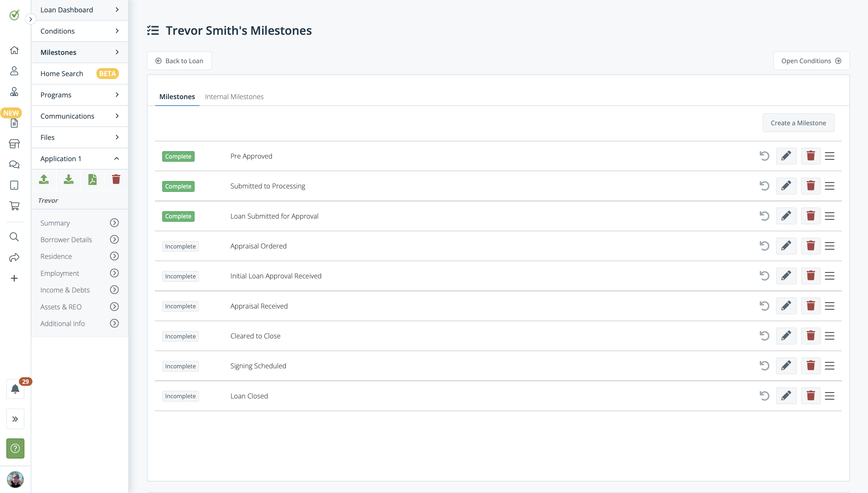Delete the Loan Closed milestone
Image resolution: width=868 pixels, height=493 pixels.
click(x=811, y=396)
